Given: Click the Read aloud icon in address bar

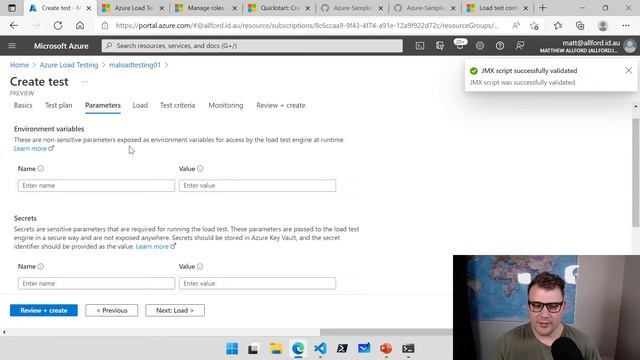Looking at the screenshot, I should [x=516, y=25].
